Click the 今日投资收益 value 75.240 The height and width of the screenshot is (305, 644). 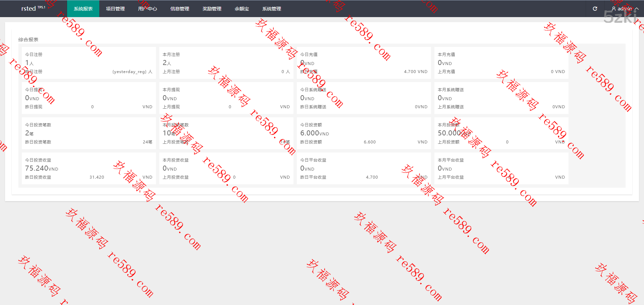[38, 168]
